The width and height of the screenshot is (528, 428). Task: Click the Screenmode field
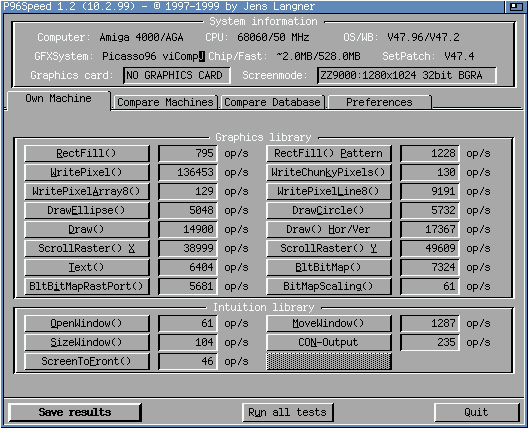click(x=407, y=75)
